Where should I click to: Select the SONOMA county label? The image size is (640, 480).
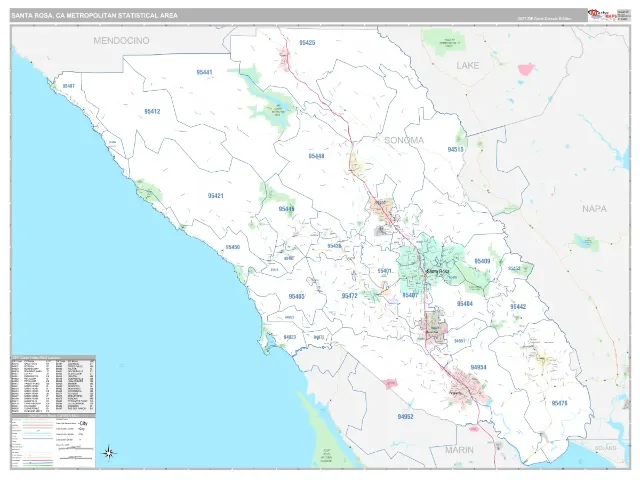coord(404,140)
